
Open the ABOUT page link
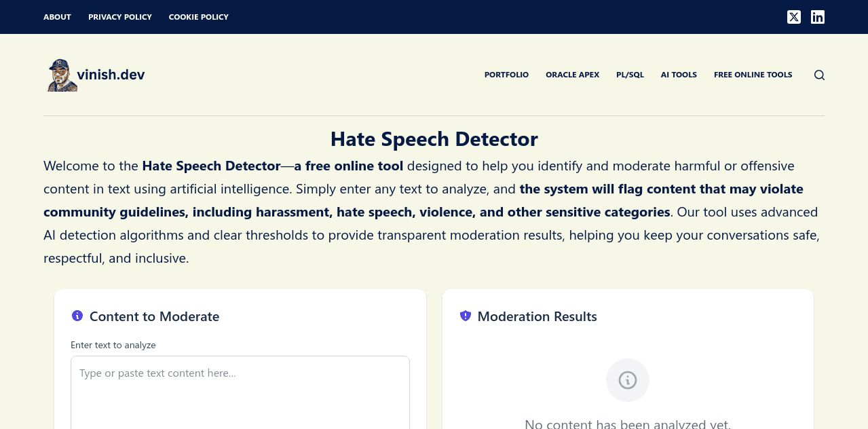pos(57,16)
